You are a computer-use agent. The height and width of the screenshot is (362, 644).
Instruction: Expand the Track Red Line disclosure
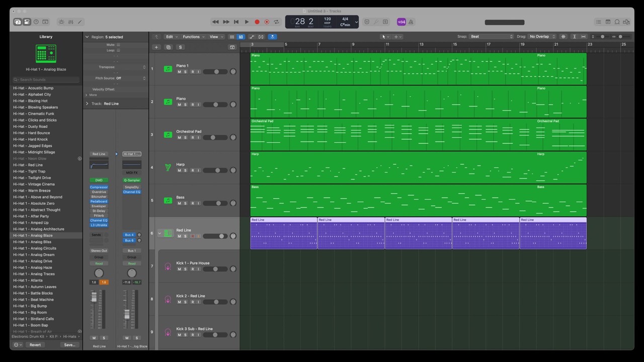point(87,104)
